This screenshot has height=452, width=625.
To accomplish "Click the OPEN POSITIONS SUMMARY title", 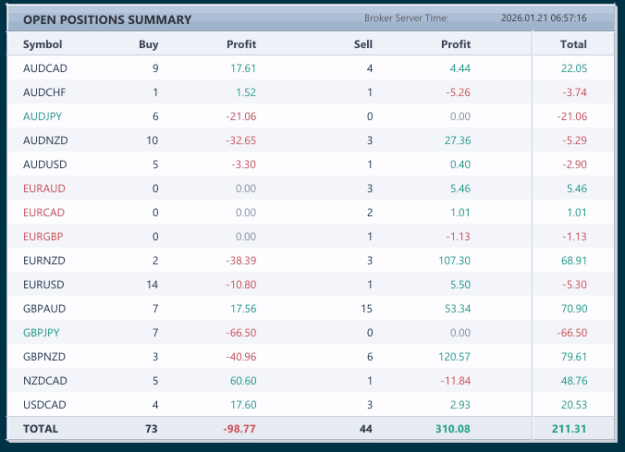I will click(x=107, y=20).
